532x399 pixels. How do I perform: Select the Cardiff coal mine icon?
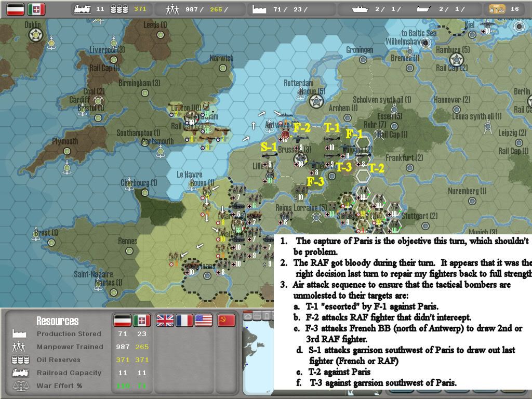tap(98, 101)
